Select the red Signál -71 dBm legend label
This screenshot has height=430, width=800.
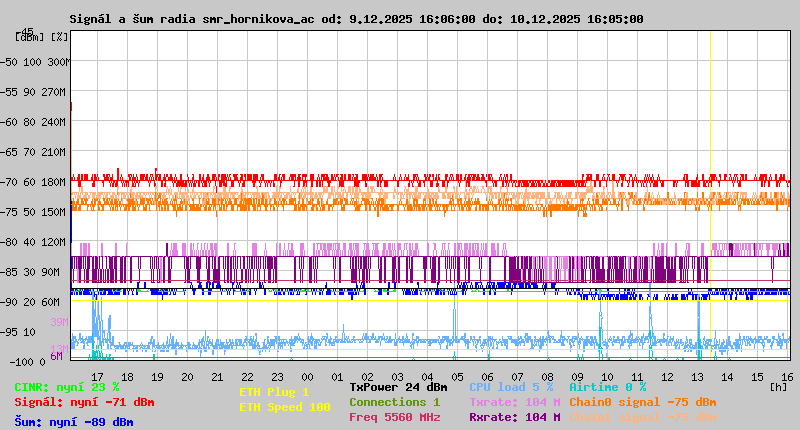(x=84, y=402)
